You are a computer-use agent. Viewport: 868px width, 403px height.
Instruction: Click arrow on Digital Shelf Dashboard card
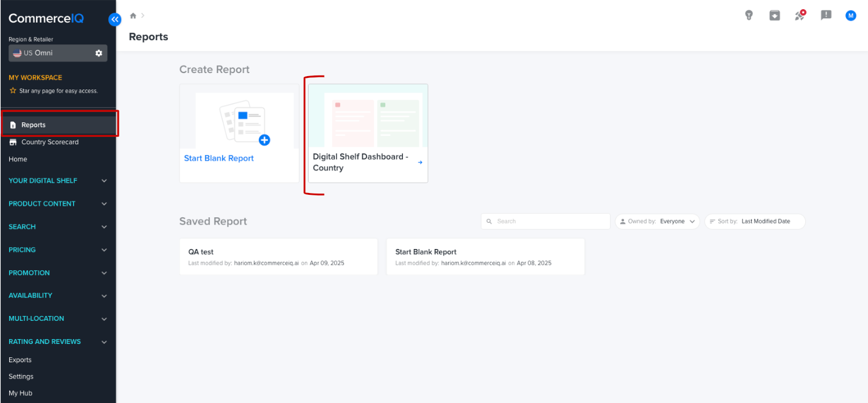(420, 163)
